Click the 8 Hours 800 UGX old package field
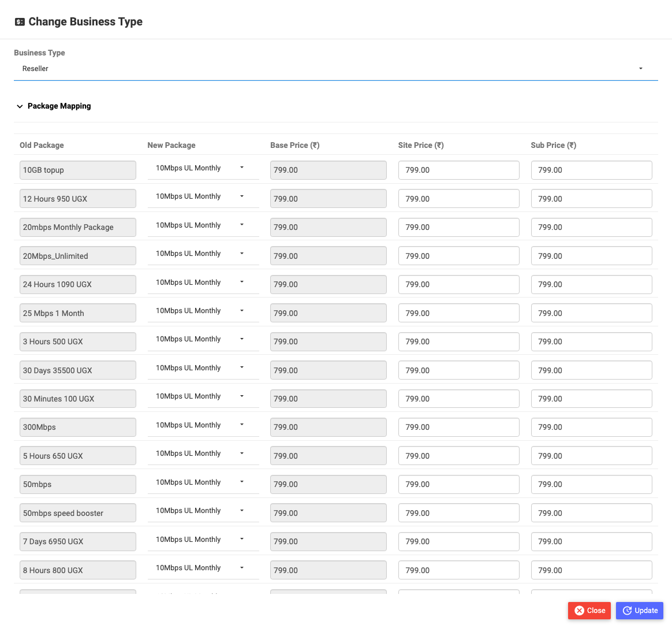Screen dimensions: 672x628 tap(77, 570)
